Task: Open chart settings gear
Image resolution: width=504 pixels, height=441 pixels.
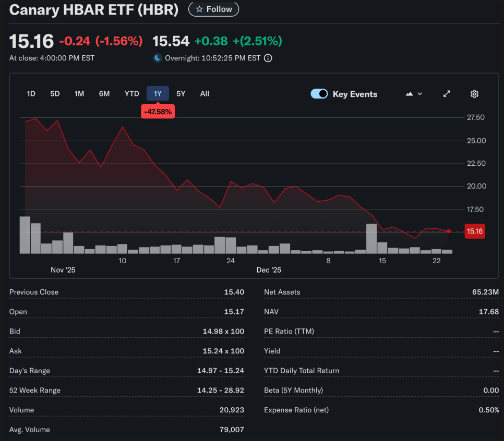Action: pyautogui.click(x=474, y=94)
